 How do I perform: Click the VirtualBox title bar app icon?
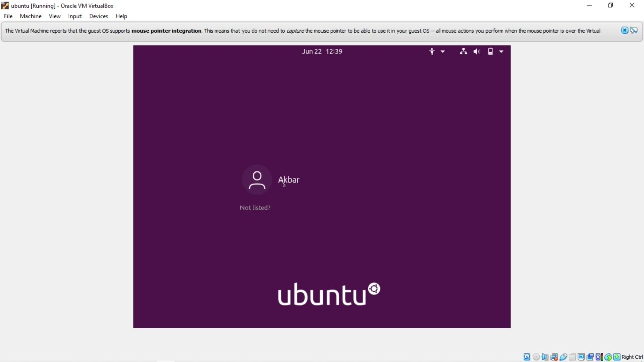(5, 6)
